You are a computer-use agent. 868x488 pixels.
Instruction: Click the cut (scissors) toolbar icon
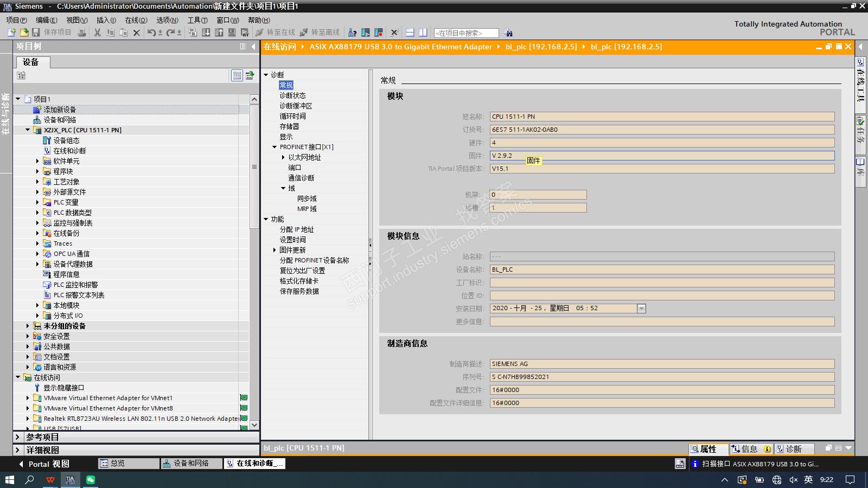coord(98,33)
